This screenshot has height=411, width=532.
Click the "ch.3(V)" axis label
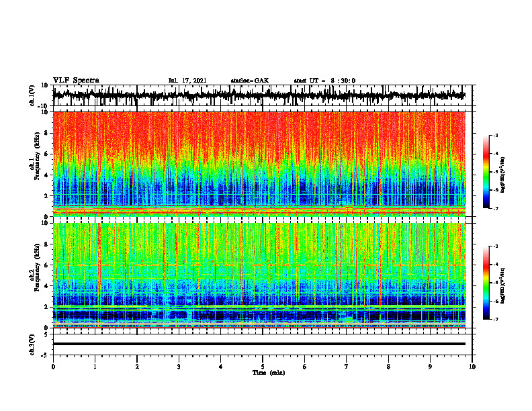32,345
